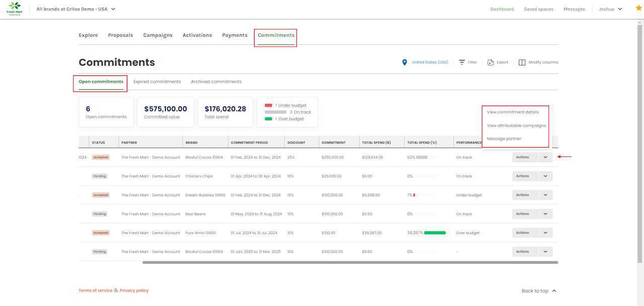The image size is (644, 306).
Task: Click the Back to top arrow
Action: [554, 291]
